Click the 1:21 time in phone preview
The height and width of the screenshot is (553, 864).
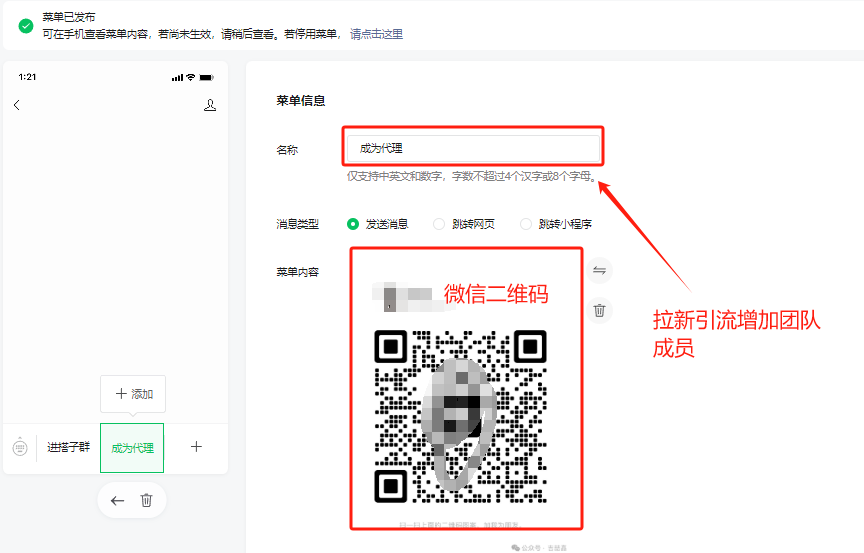click(27, 77)
